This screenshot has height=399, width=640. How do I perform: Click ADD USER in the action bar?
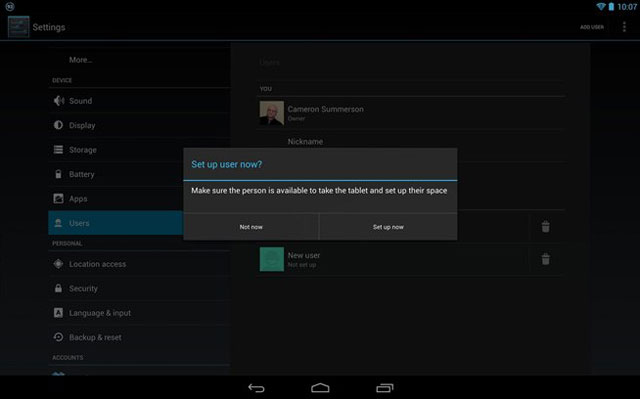point(592,27)
